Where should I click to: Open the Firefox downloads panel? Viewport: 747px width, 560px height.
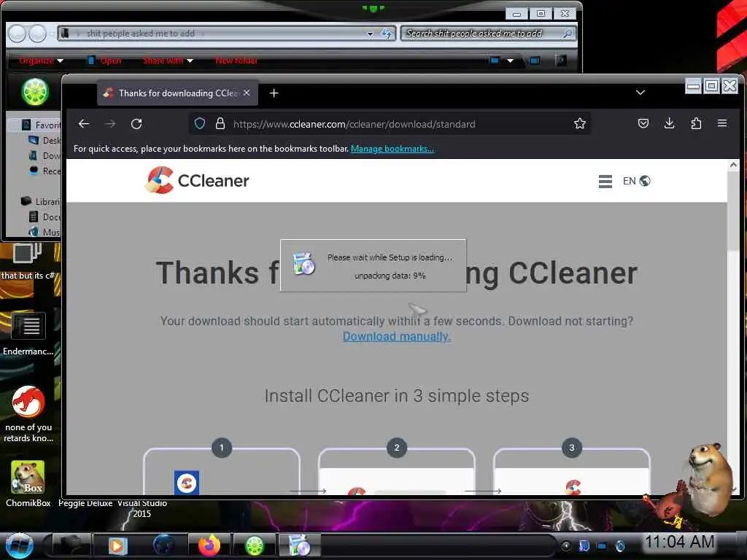[x=670, y=124]
